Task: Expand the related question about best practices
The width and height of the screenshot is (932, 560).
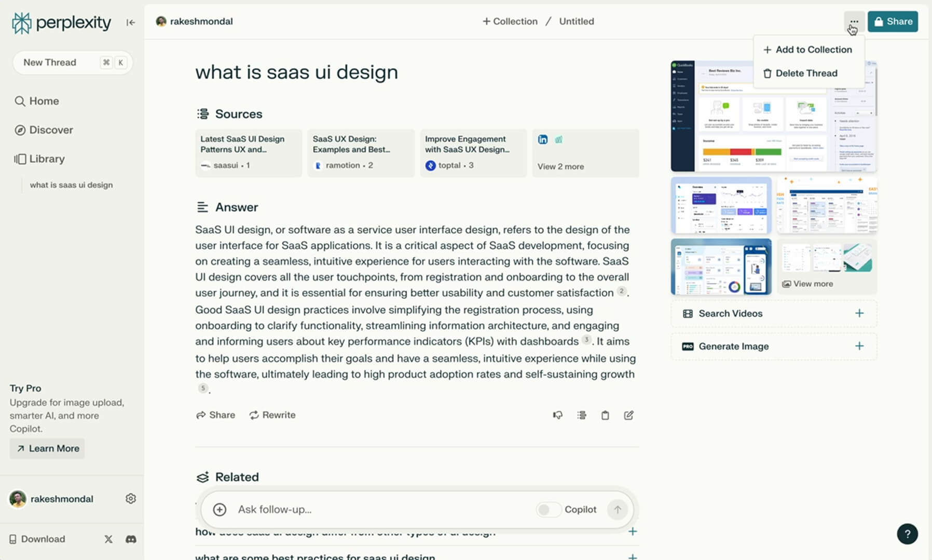Action: [633, 556]
